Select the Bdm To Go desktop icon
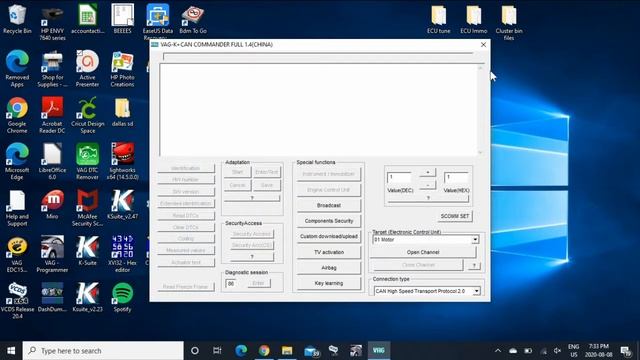The width and height of the screenshot is (640, 360). 193,19
